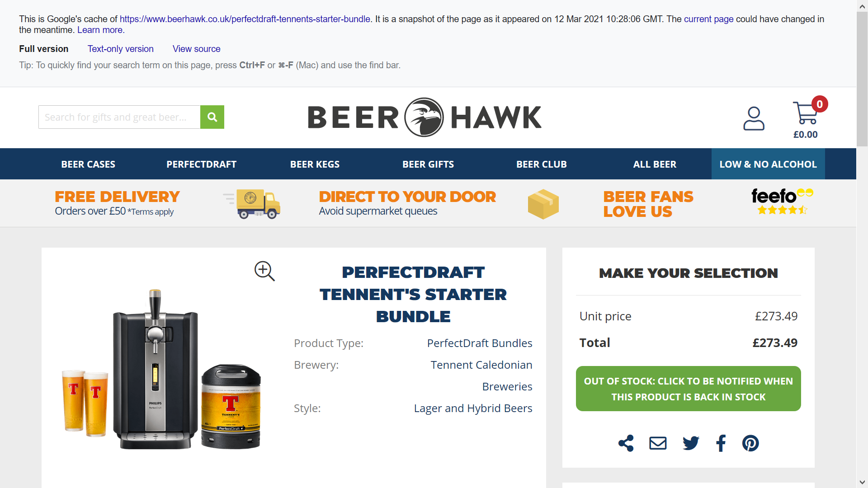This screenshot has width=868, height=488.
Task: Click the green search magnifier button
Action: (212, 117)
